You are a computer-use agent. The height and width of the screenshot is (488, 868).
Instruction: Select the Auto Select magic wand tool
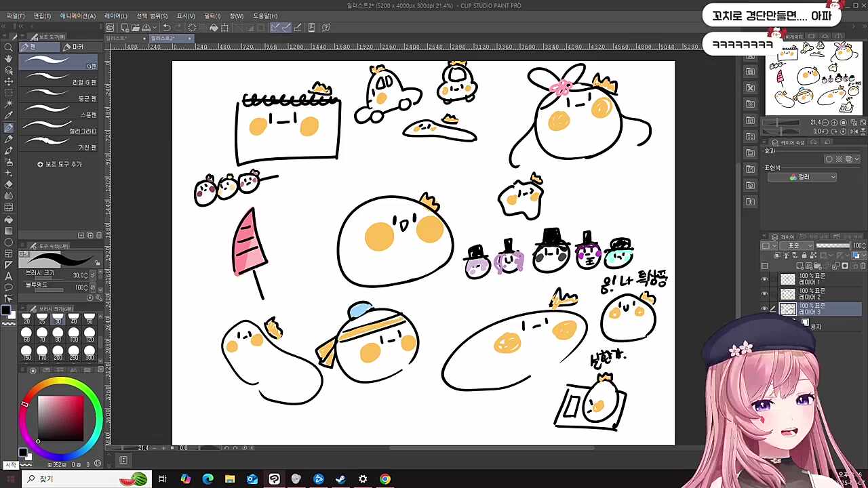8,104
